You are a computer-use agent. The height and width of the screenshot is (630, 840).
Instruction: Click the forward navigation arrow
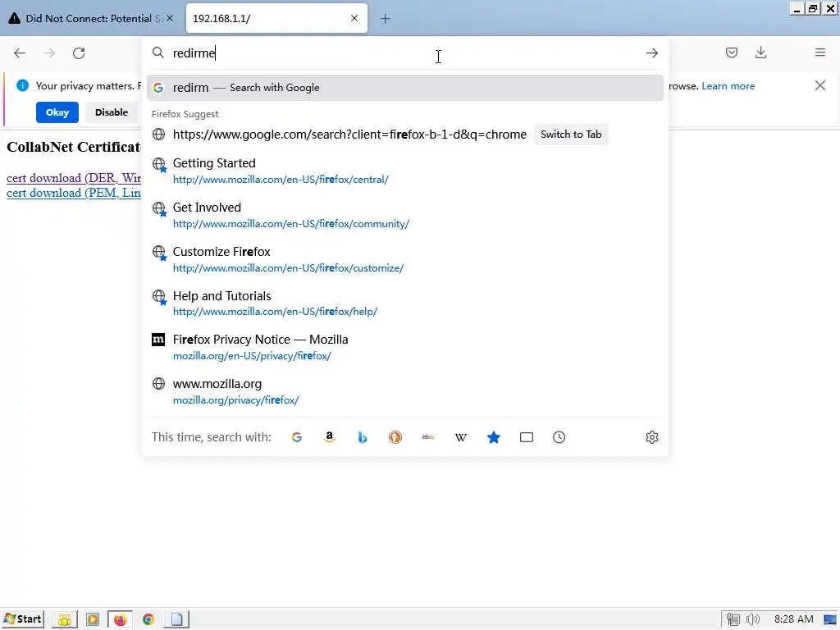tap(49, 53)
